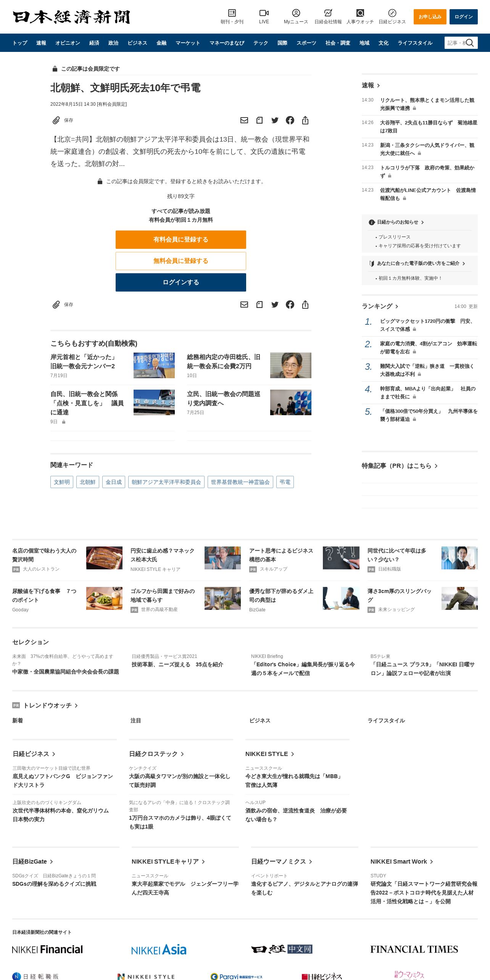Open the 日経ウーマノミクス section heading
490x980 pixels.
pyautogui.click(x=282, y=861)
